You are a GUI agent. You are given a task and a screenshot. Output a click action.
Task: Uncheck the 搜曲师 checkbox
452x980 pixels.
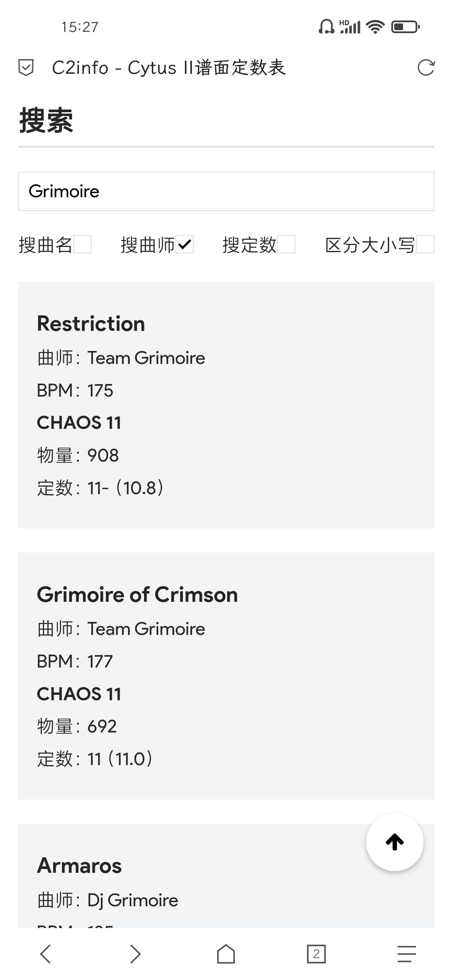pyautogui.click(x=185, y=245)
